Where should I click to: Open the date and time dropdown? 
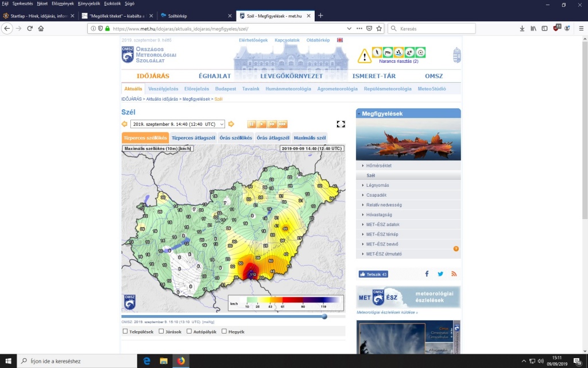click(178, 124)
